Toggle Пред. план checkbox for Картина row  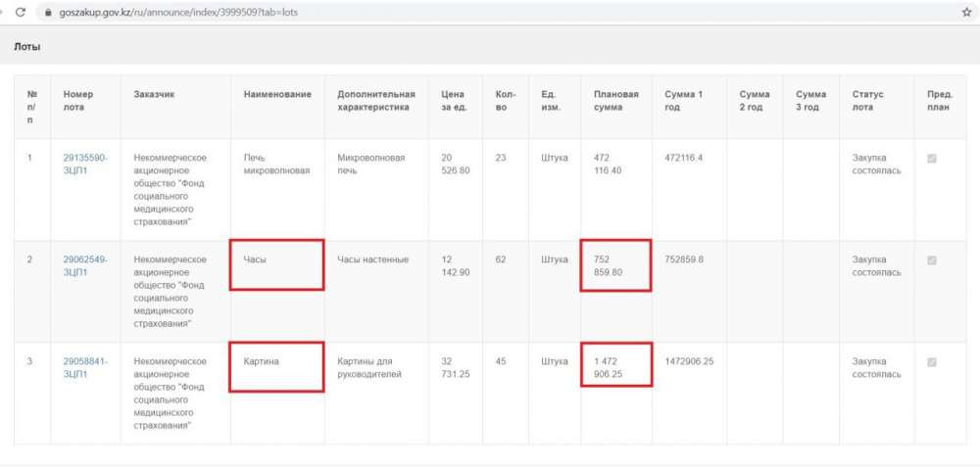click(x=931, y=362)
